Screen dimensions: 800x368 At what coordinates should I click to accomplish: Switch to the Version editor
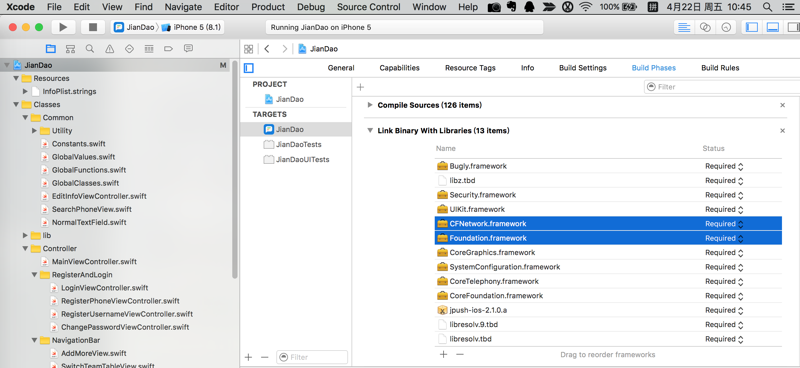[726, 28]
